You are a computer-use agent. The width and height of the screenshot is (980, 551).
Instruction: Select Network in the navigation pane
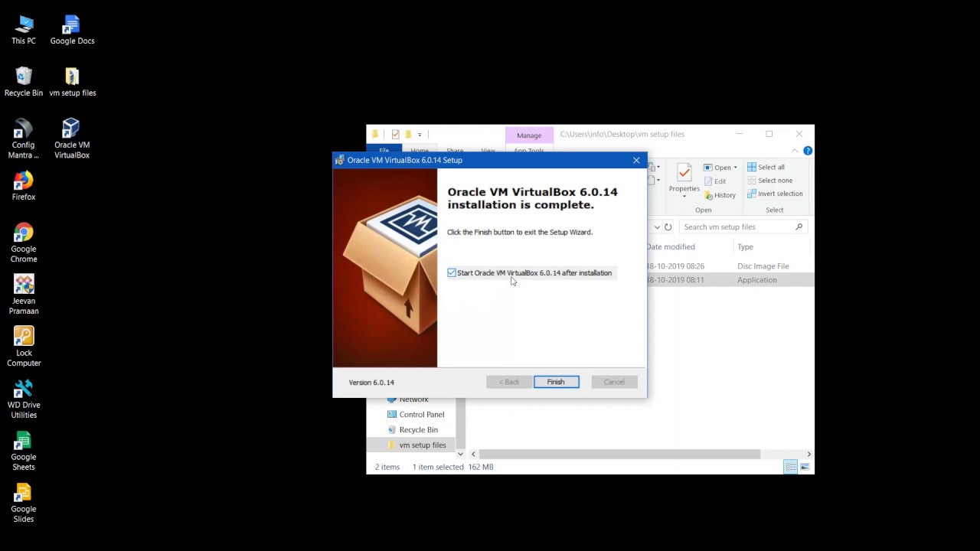tap(413, 399)
